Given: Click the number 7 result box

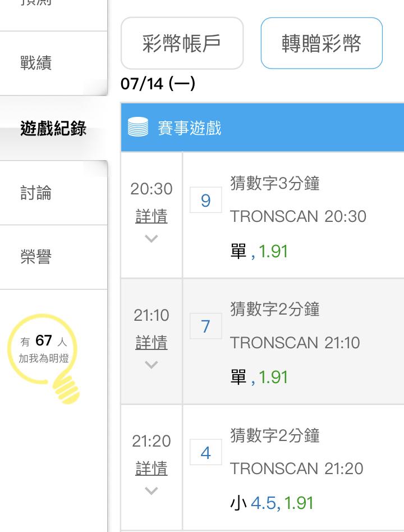Looking at the screenshot, I should point(206,326).
